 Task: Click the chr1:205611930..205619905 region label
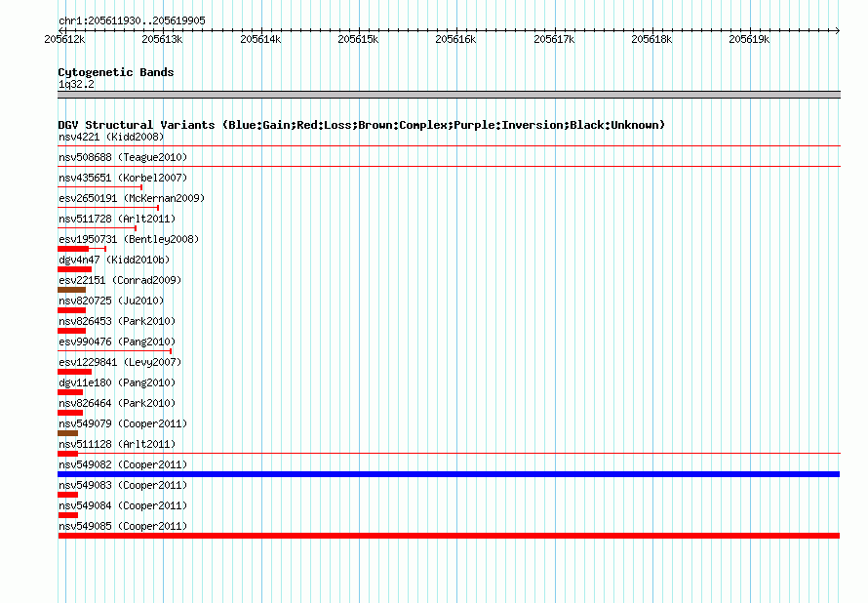tap(132, 20)
